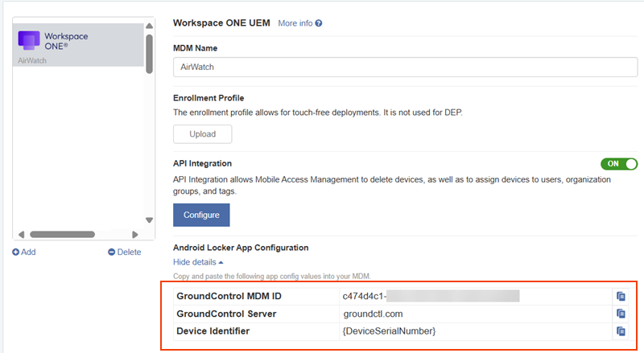Copy the GroundControl MDM ID value
The image size is (644, 353).
point(621,296)
